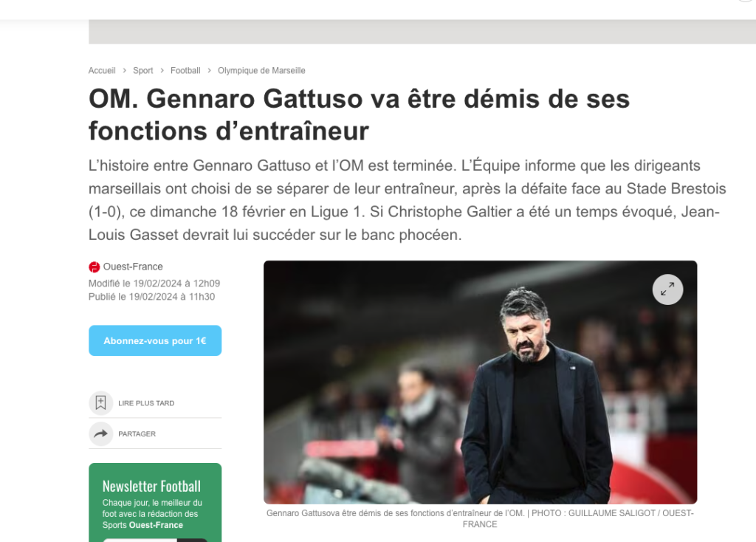Open the Olympique de Marseille breadcrumb
Image resolution: width=756 pixels, height=542 pixels.
point(261,70)
